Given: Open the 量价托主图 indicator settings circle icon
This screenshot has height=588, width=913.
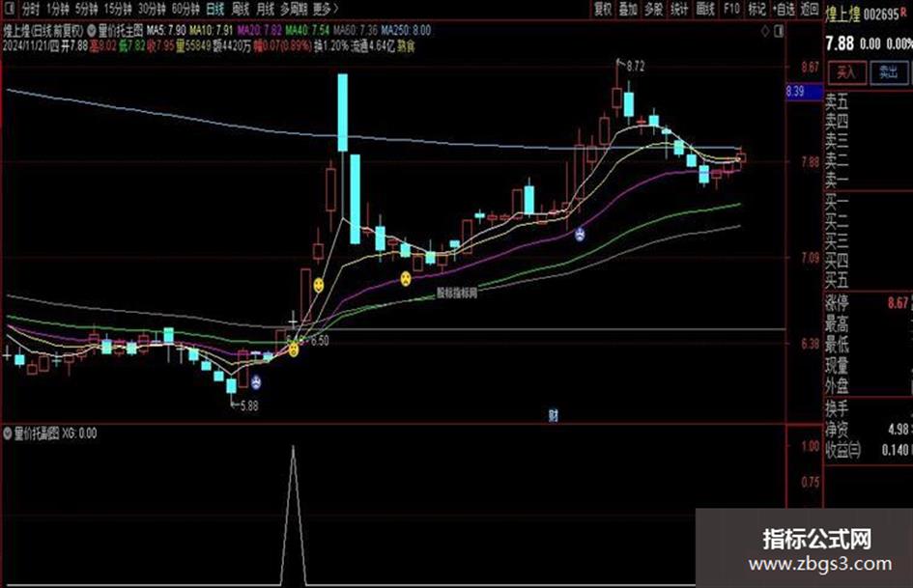Looking at the screenshot, I should point(92,31).
